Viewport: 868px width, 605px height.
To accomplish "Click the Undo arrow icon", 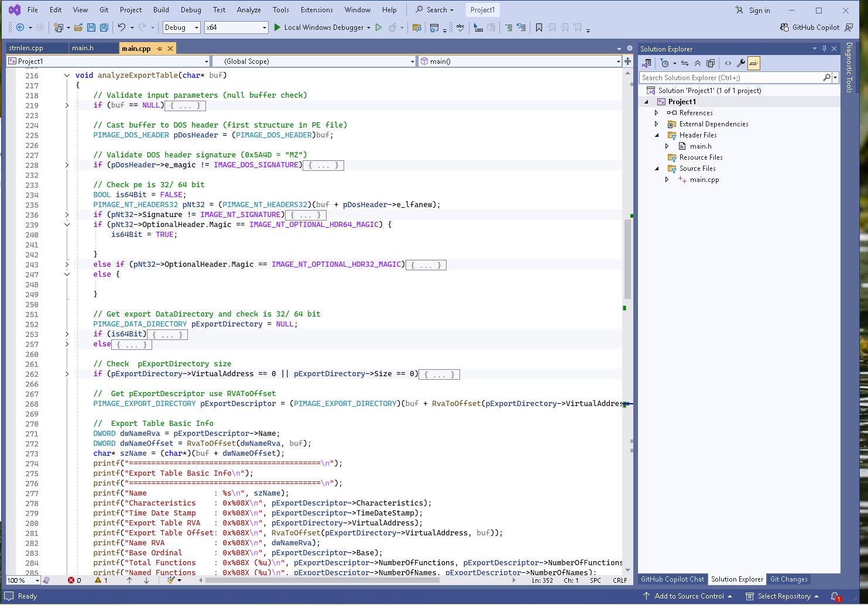I will pos(121,27).
